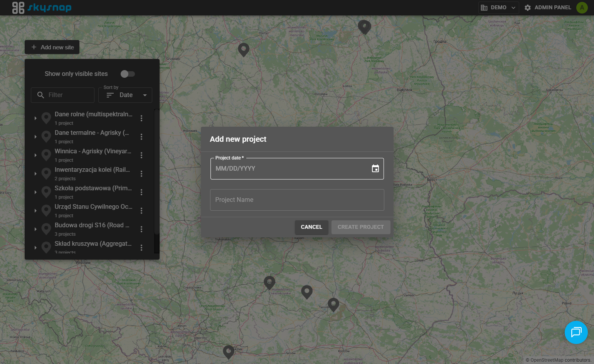Click location pin of Dane rolne site
The width and height of the screenshot is (594, 364).
click(46, 118)
